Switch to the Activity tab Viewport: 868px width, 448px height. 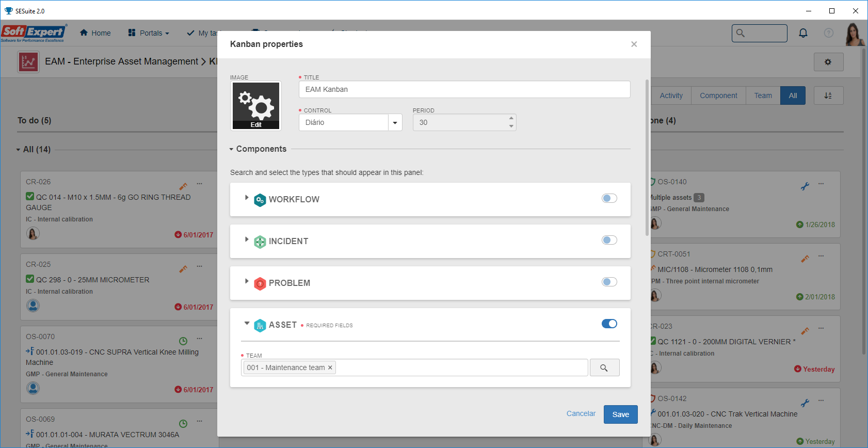coord(671,95)
